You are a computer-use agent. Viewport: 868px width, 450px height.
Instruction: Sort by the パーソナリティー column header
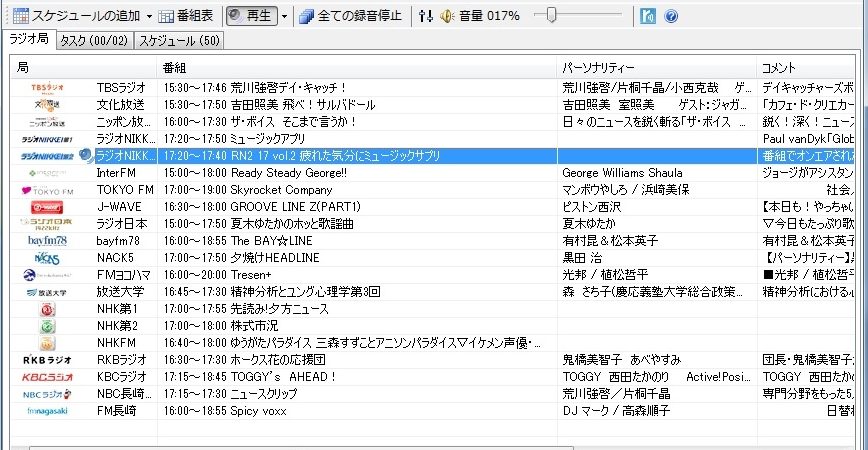[657, 68]
